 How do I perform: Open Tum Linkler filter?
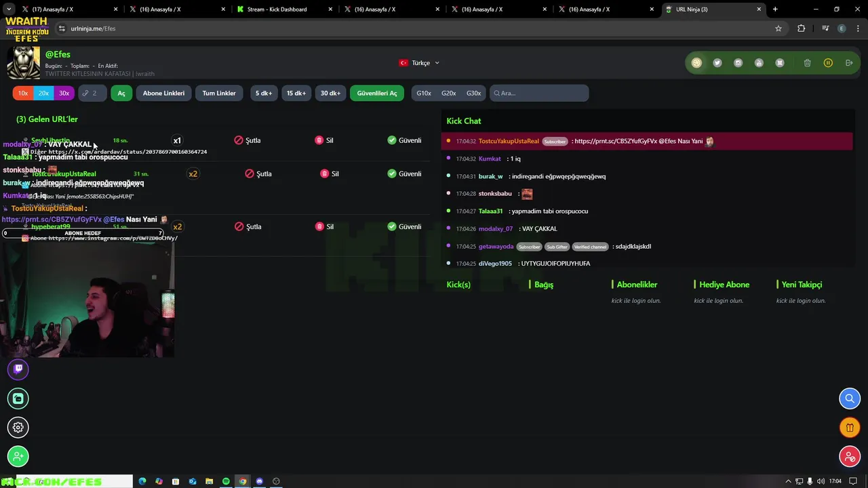click(x=219, y=93)
